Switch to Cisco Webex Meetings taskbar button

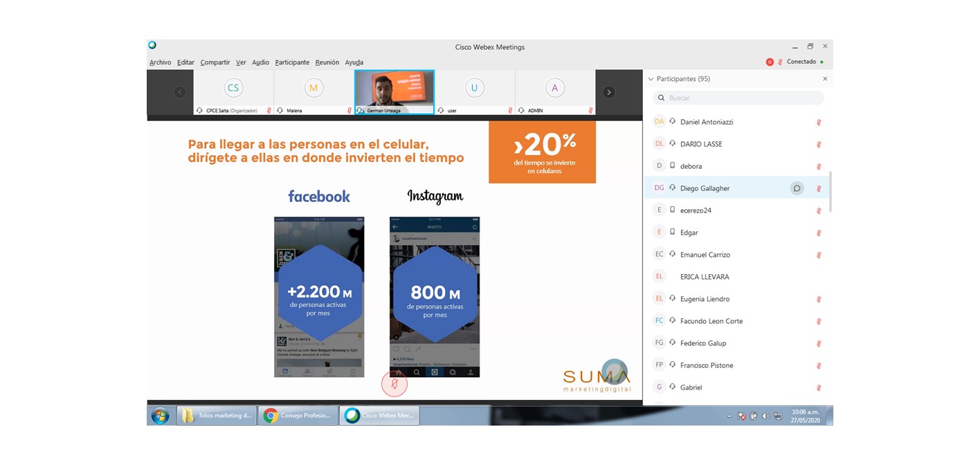[x=379, y=416]
